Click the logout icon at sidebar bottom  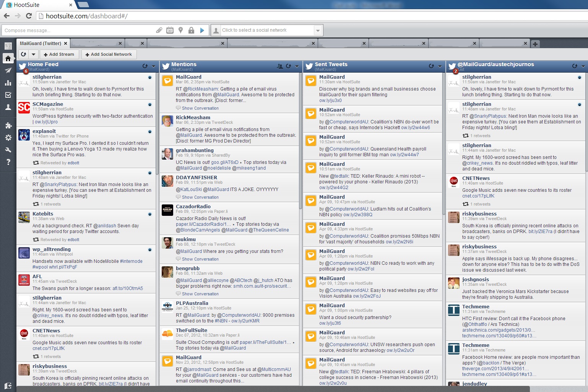tap(8, 386)
